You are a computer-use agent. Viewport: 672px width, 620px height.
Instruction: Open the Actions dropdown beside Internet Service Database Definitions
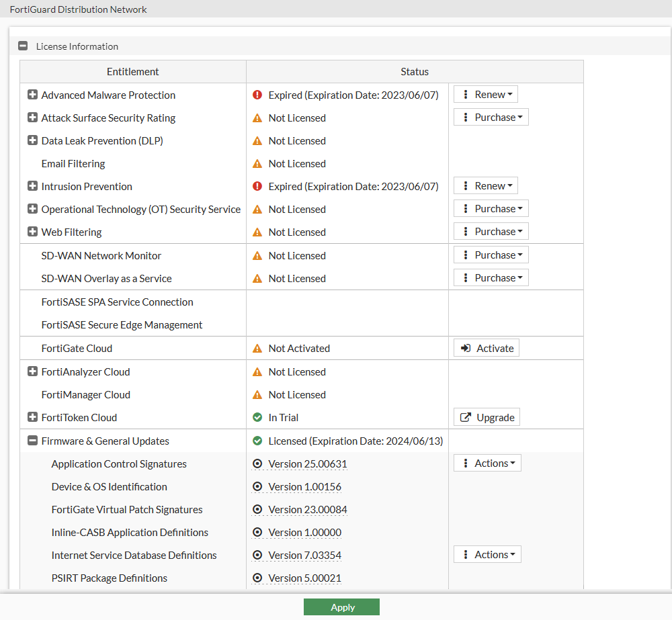point(487,554)
